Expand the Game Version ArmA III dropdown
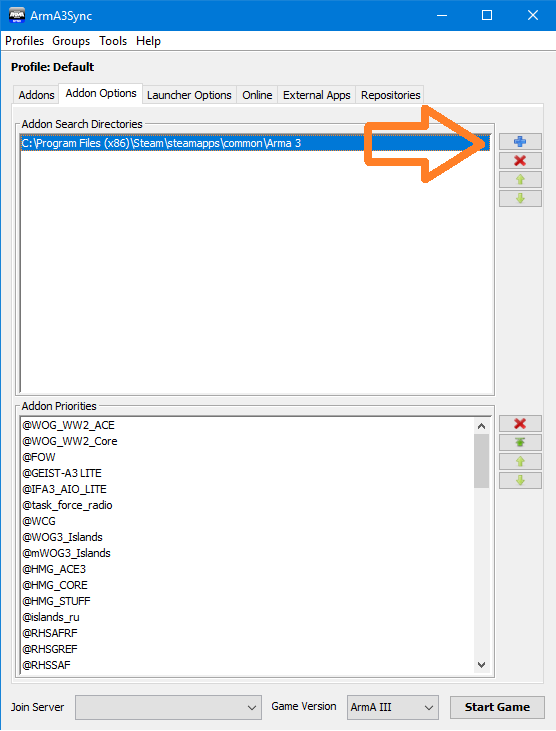The height and width of the screenshot is (731, 556). 393,707
